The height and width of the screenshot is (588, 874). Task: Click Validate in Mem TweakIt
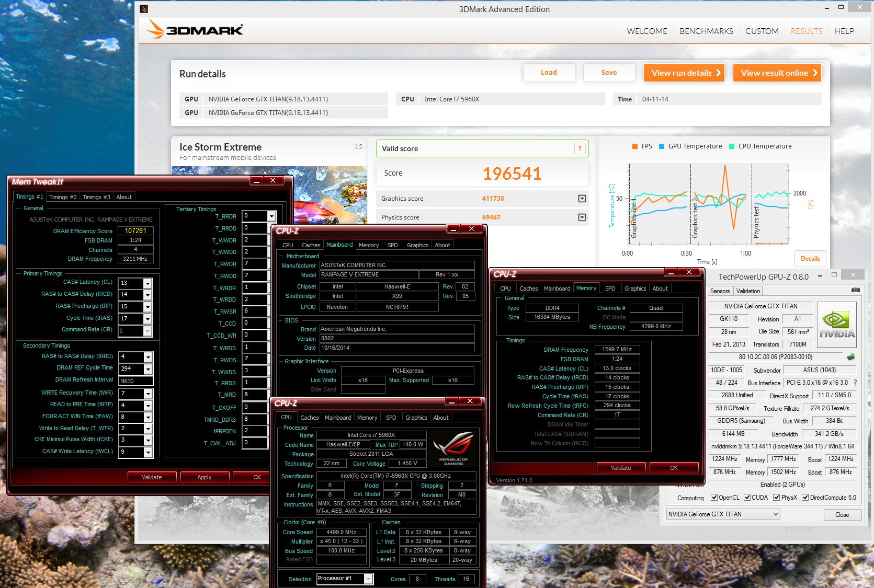152,477
